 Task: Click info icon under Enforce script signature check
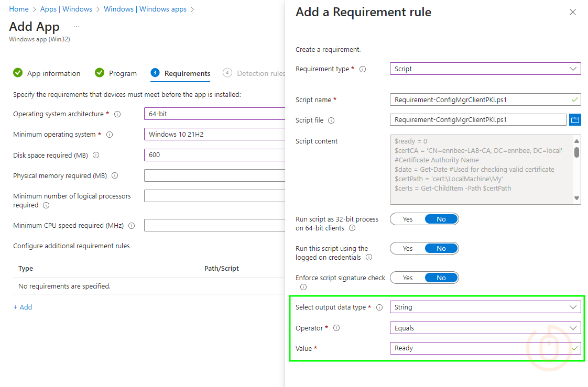[303, 287]
